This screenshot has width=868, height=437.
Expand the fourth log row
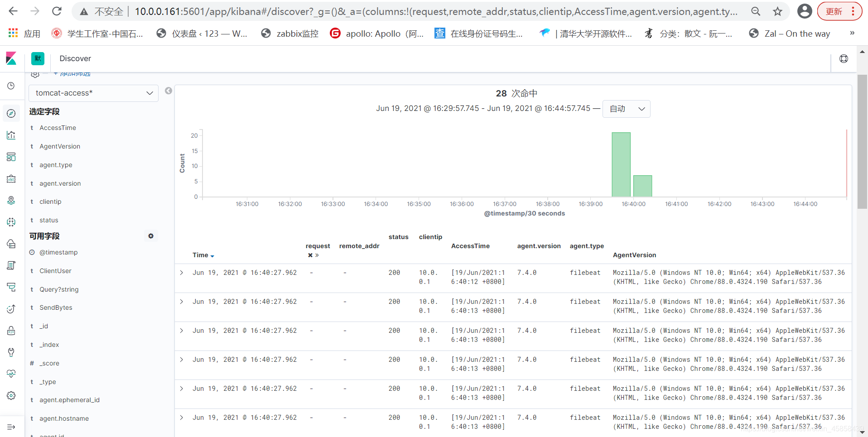[x=182, y=360]
